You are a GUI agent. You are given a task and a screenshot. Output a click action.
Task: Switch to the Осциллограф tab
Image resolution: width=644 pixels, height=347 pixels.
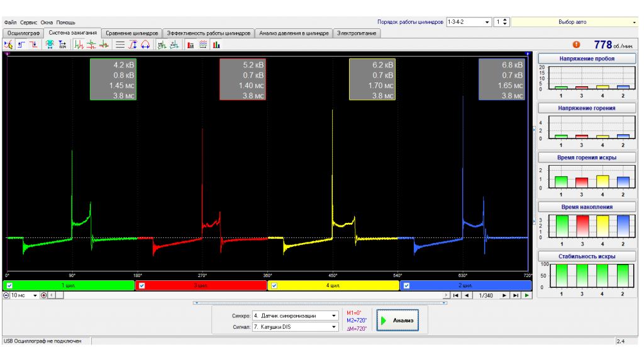coord(23,33)
